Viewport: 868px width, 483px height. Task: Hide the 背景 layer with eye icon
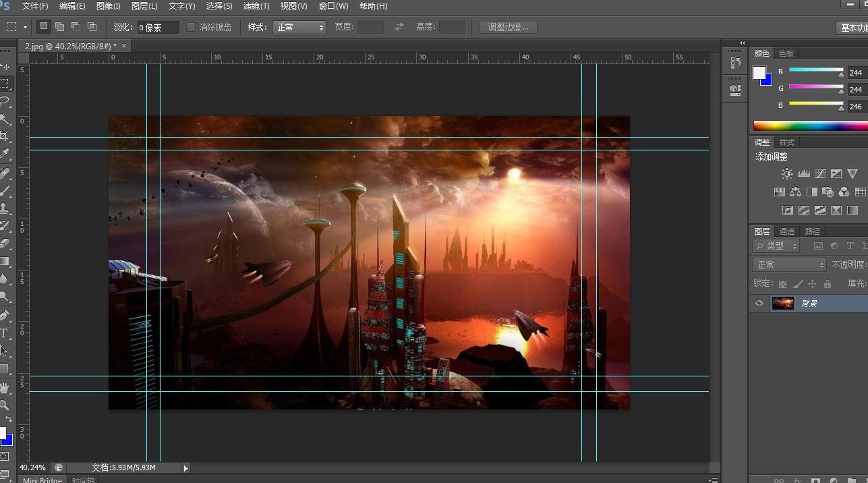click(x=759, y=304)
